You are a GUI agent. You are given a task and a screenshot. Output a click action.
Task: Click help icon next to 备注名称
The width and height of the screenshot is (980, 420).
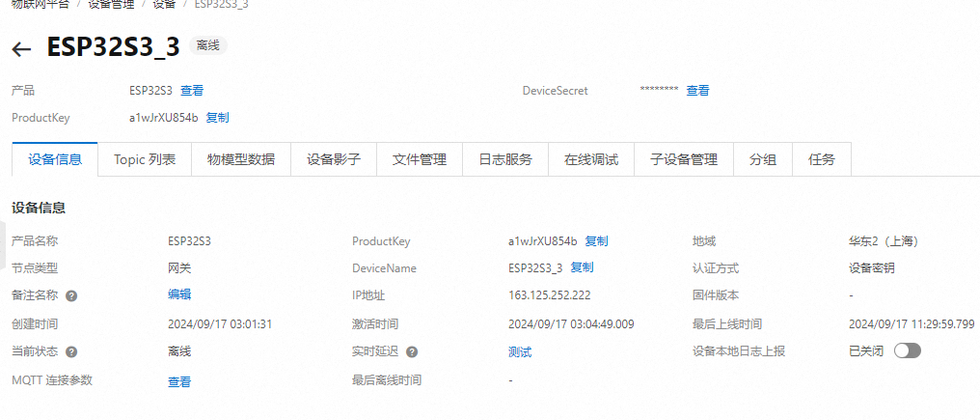coord(71,296)
